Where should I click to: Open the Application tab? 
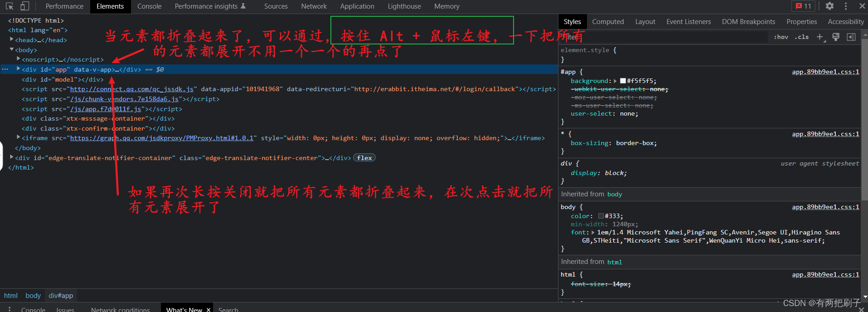357,6
